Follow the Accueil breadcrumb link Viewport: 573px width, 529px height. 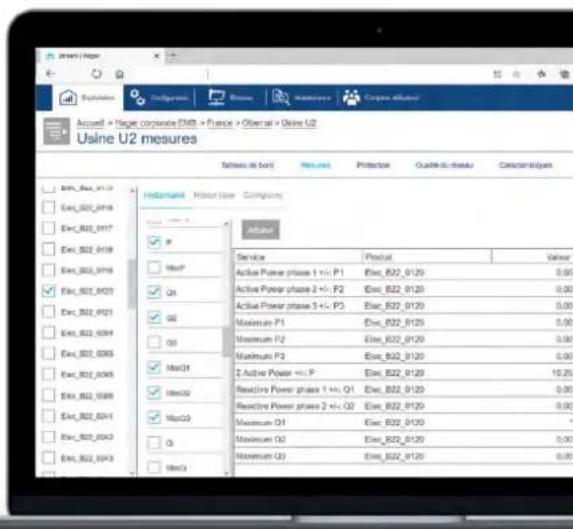(90, 123)
